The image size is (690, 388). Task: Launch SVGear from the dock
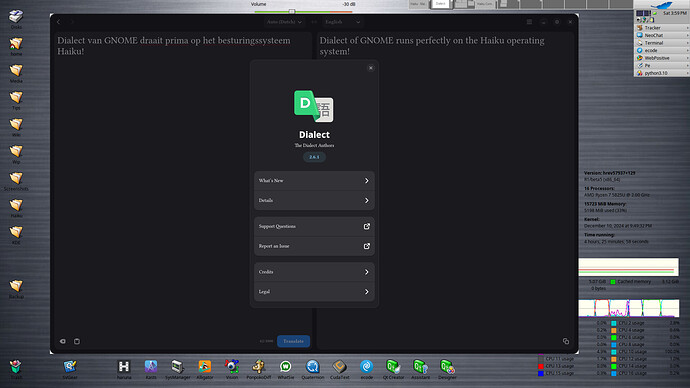70,369
